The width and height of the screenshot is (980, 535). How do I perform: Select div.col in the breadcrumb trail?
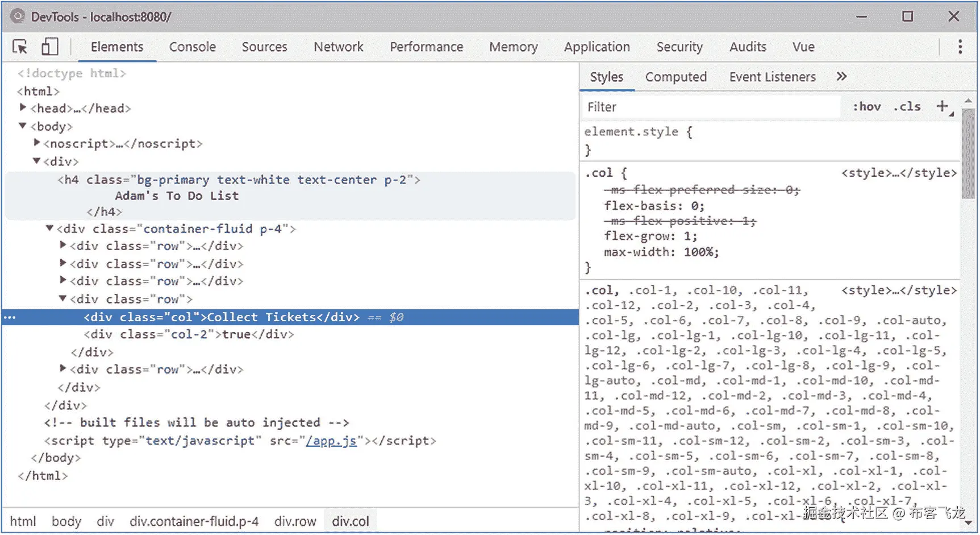pyautogui.click(x=351, y=521)
